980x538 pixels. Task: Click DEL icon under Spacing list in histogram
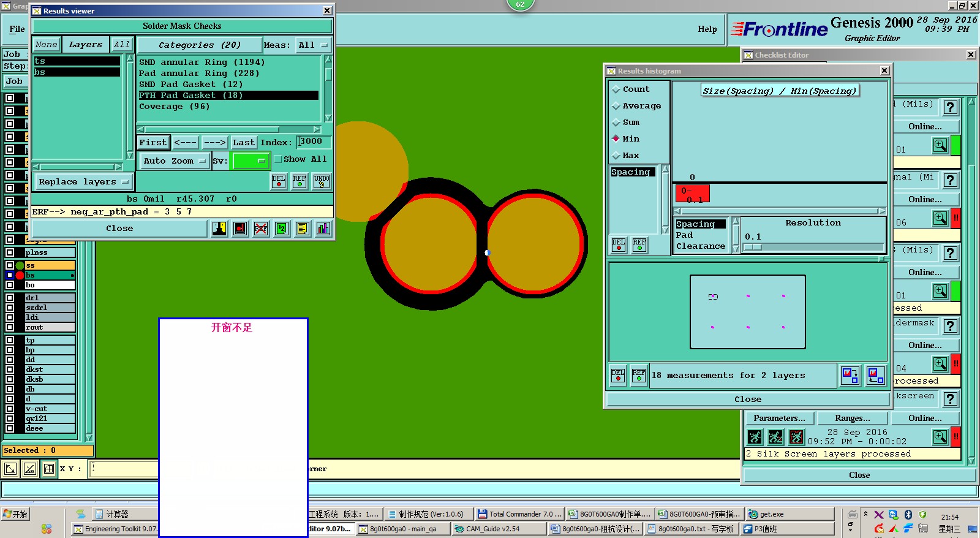pyautogui.click(x=619, y=245)
